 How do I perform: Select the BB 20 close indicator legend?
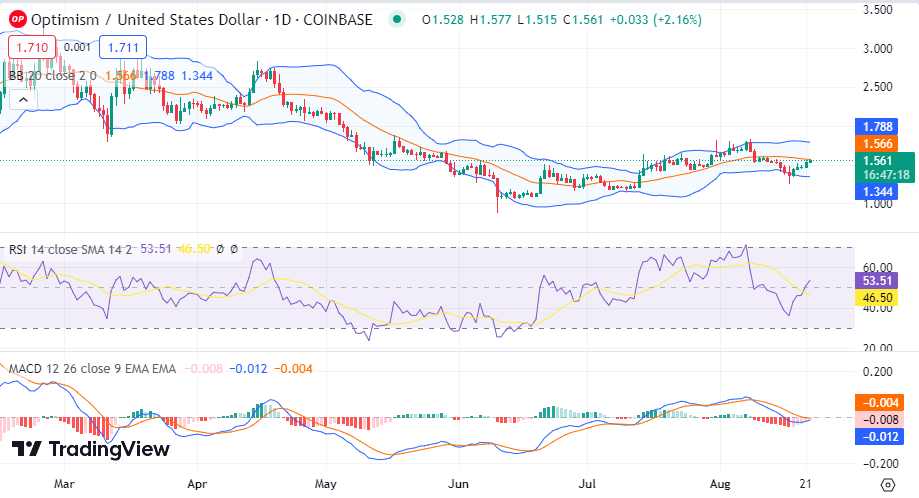(x=50, y=74)
